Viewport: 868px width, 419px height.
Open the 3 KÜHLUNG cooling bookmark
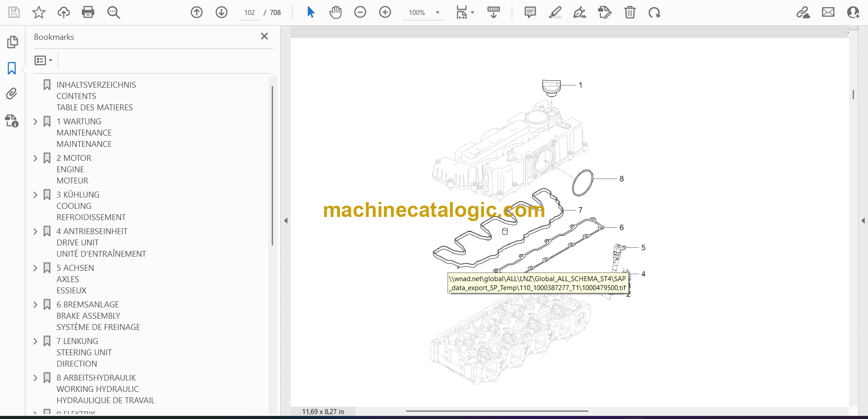(78, 195)
